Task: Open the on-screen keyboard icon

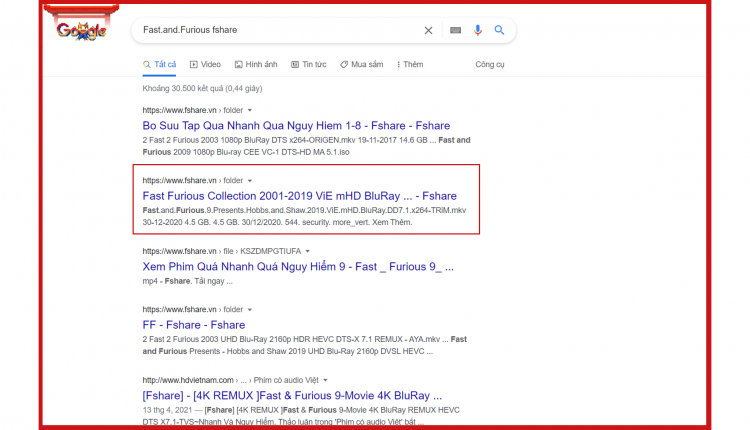Action: [x=455, y=30]
